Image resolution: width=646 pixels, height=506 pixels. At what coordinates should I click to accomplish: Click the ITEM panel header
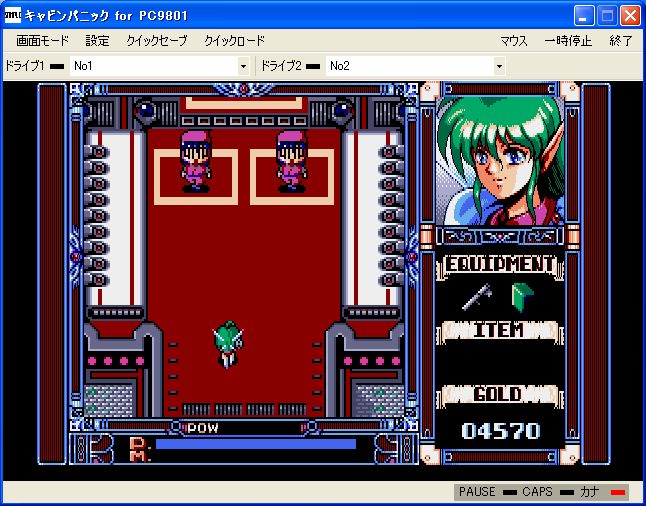point(499,330)
